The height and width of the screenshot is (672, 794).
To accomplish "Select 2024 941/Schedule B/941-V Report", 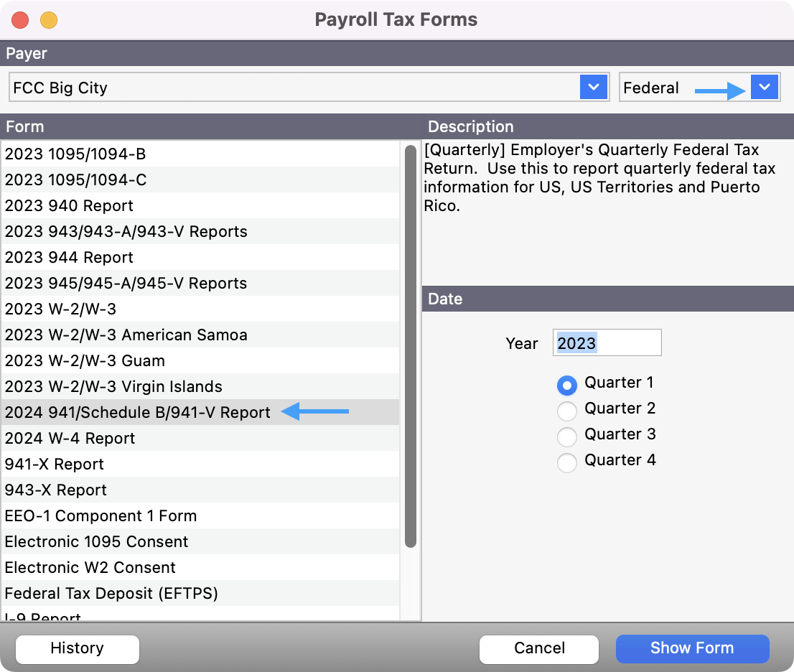I will pyautogui.click(x=138, y=413).
